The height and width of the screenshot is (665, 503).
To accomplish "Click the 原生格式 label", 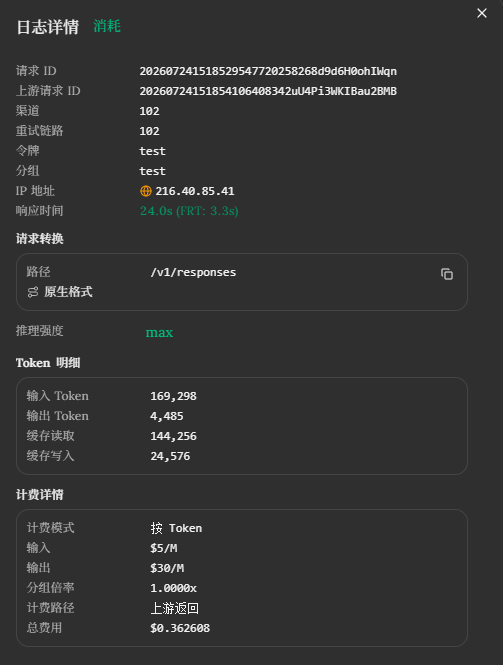I will click(68, 292).
